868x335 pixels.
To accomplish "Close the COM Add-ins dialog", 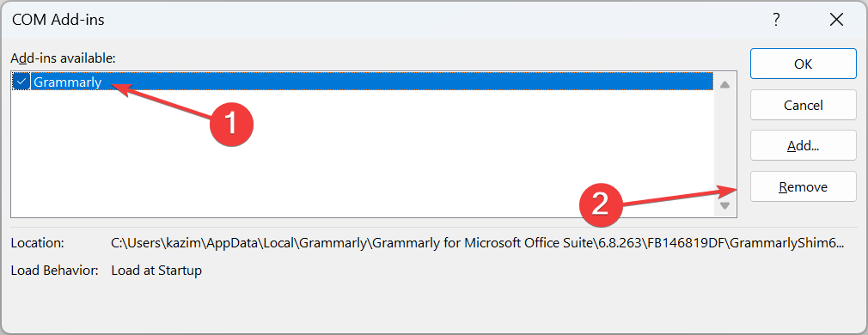I will 836,20.
